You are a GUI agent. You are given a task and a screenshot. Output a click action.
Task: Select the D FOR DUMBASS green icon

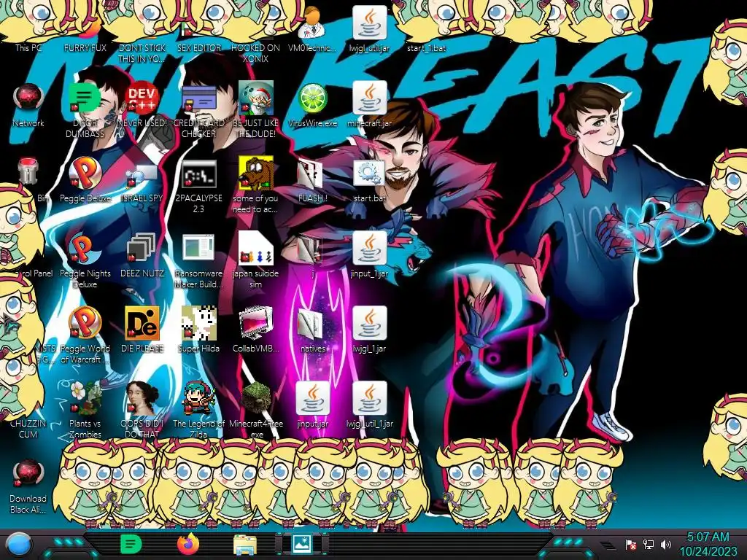point(85,98)
